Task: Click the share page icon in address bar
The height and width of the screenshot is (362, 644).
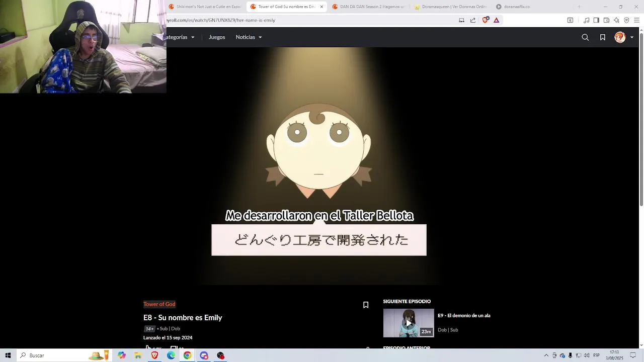Action: point(473,20)
